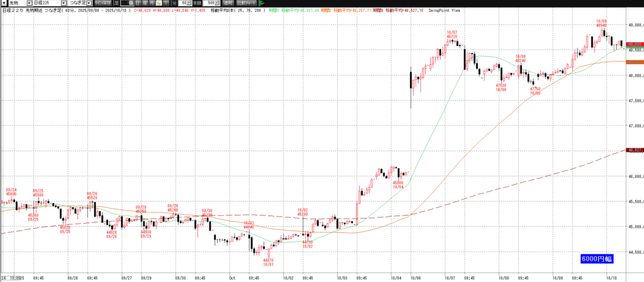The height and width of the screenshot is (282, 644).
Task: Open the 比較チャート comparison chart
Action: 246,3
